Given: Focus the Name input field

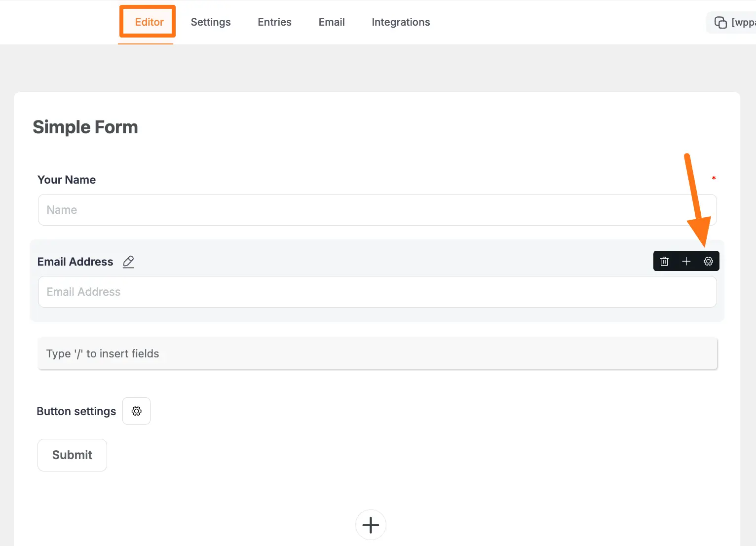Looking at the screenshot, I should pos(377,210).
